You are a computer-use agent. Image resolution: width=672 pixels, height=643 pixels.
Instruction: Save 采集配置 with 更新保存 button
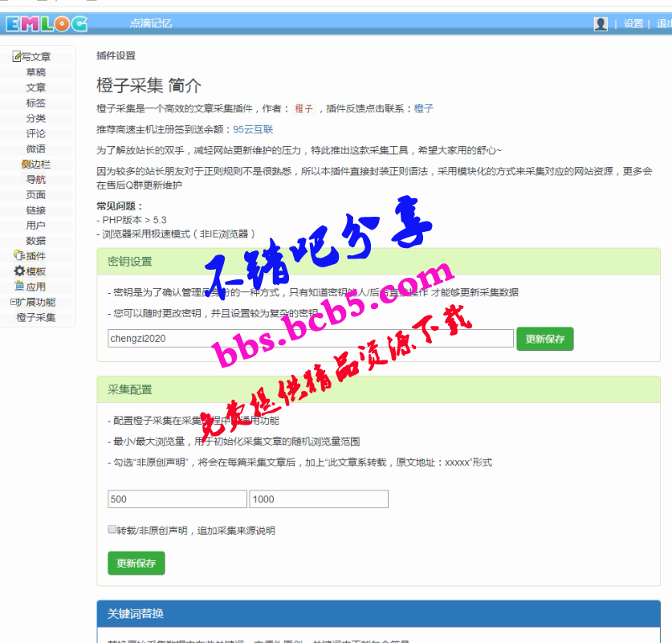click(136, 563)
